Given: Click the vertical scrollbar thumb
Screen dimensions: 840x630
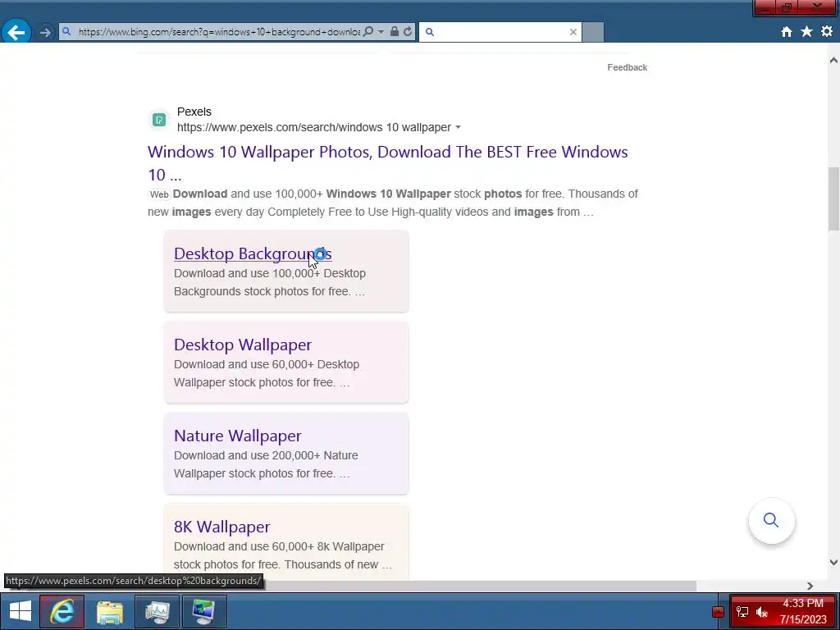Looking at the screenshot, I should click(833, 199).
